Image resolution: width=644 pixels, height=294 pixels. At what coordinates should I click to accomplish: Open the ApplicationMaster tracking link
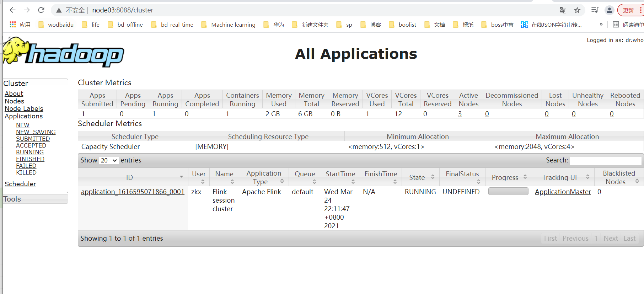(563, 192)
